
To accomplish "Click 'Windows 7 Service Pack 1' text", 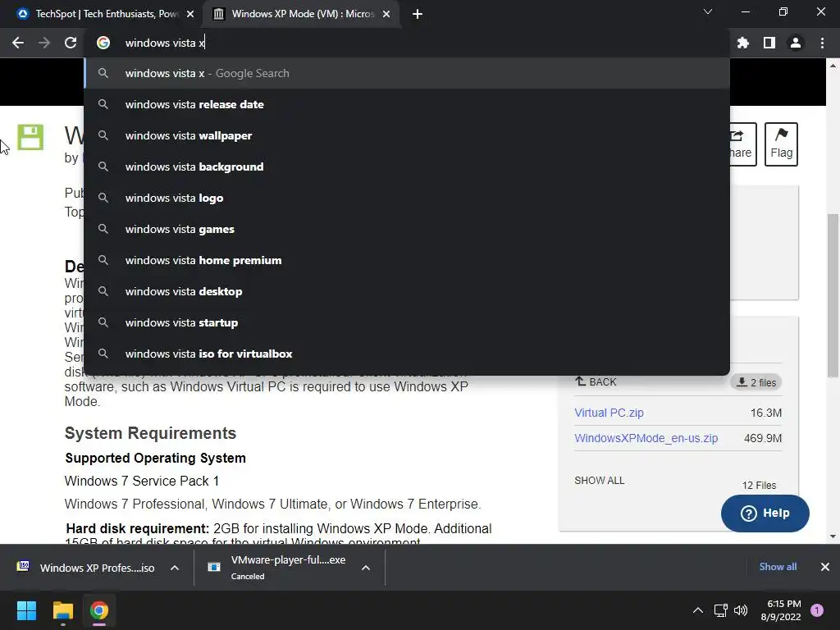I will tap(142, 481).
